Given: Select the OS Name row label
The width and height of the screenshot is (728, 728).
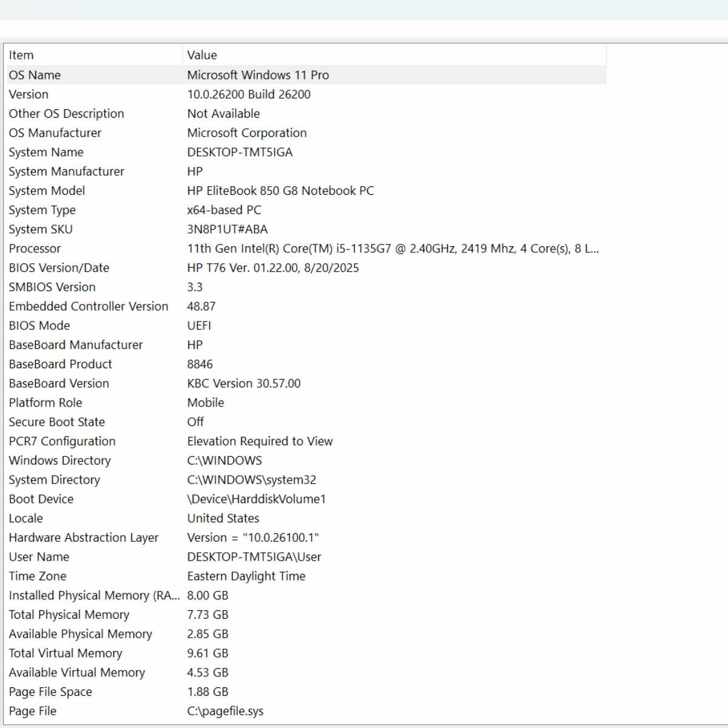Looking at the screenshot, I should pos(35,75).
